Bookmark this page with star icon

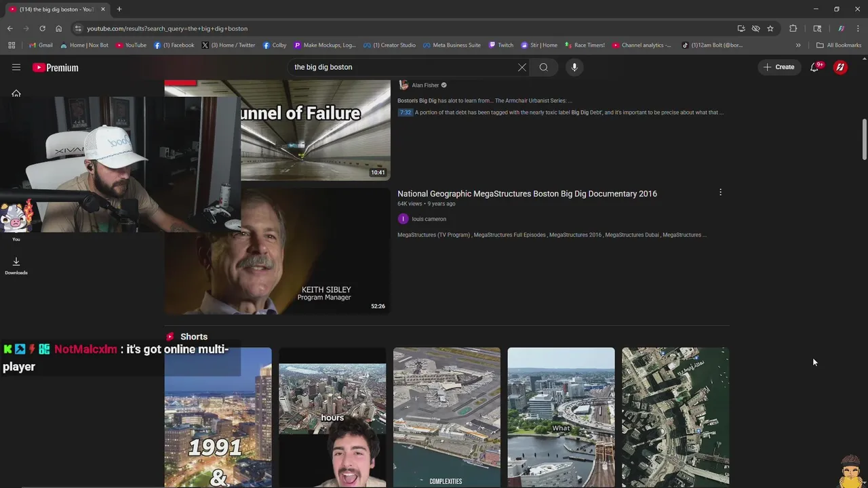770,28
